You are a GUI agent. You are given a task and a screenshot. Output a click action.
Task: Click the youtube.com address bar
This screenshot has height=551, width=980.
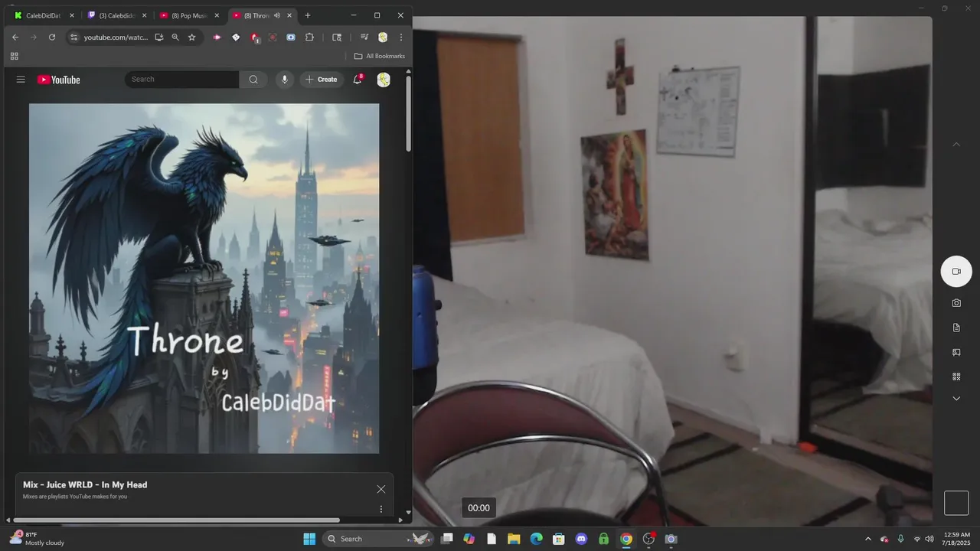click(x=115, y=37)
